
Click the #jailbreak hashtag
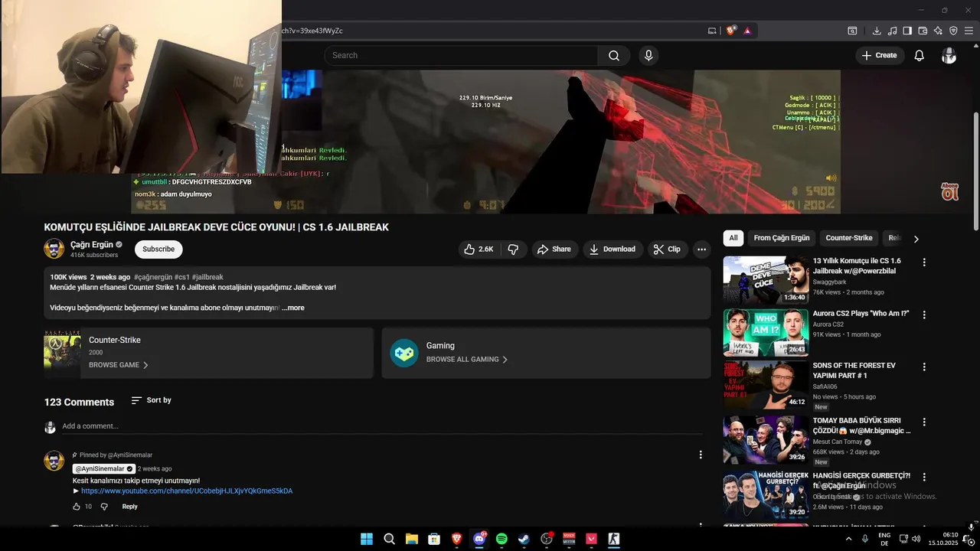[x=207, y=277]
